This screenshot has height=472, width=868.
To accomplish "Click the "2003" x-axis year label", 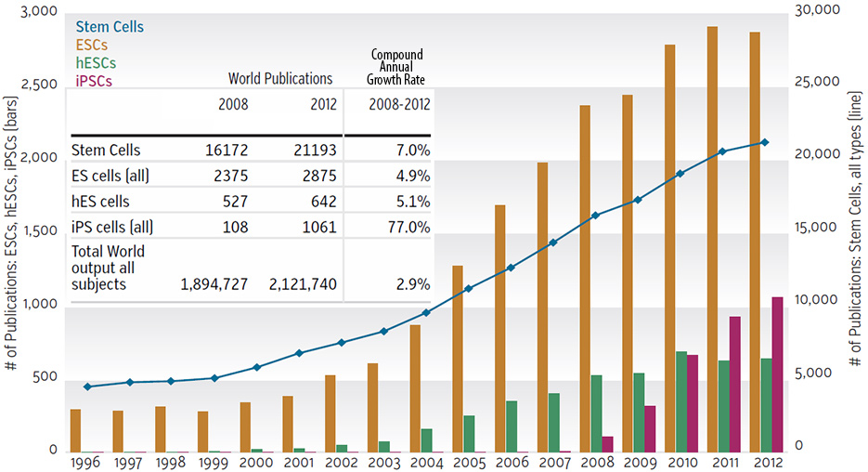I will pos(384,463).
